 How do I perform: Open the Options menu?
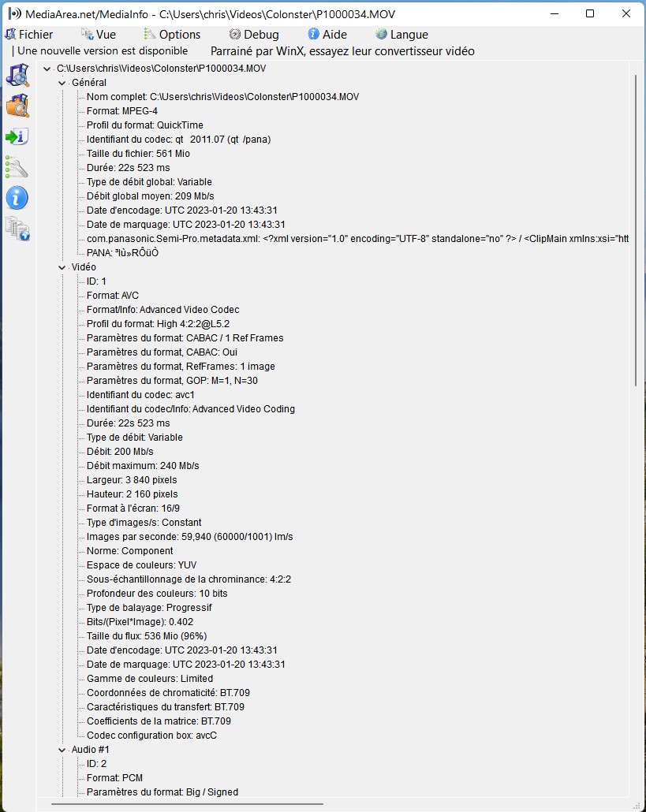[172, 35]
